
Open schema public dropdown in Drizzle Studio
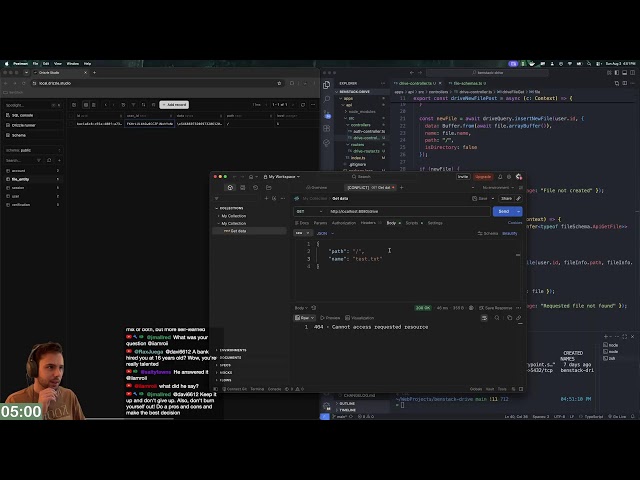tap(33, 150)
